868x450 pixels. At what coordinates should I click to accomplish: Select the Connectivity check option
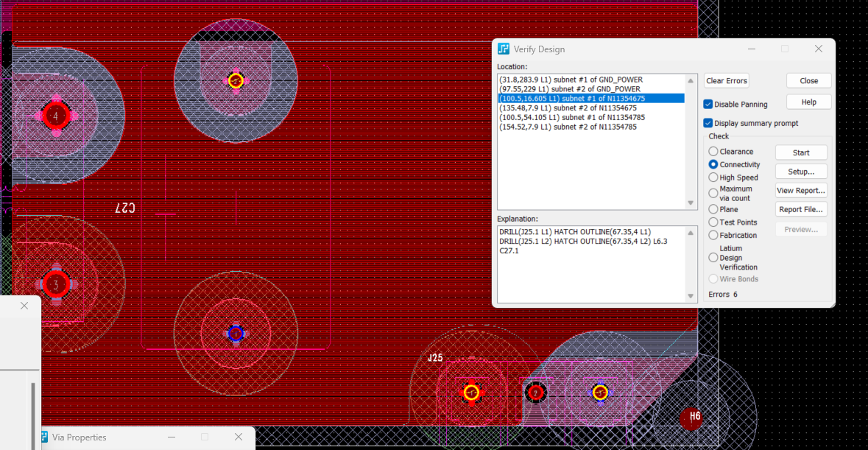click(x=713, y=164)
